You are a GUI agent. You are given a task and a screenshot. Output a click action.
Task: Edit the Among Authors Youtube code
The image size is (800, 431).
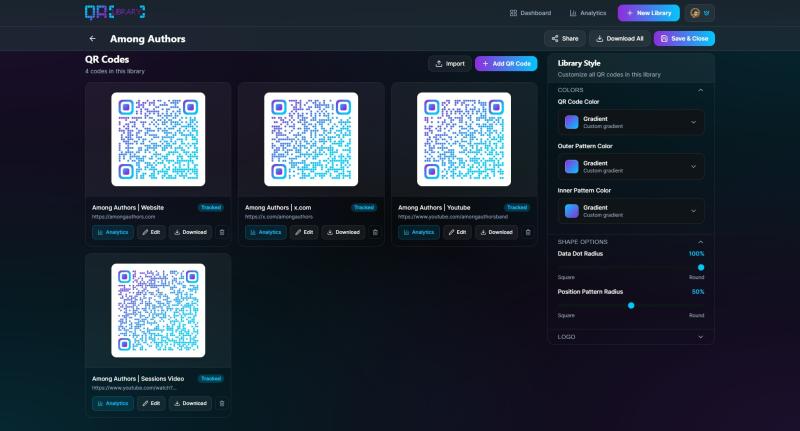point(457,232)
